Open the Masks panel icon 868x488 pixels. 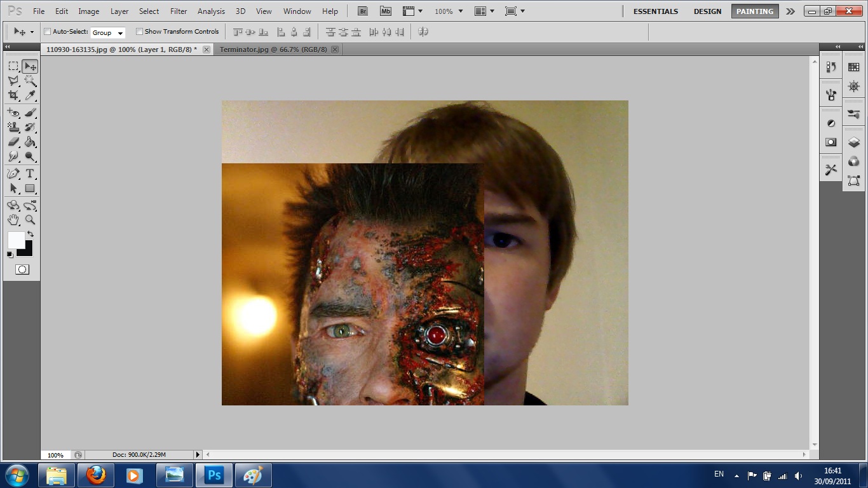click(831, 142)
